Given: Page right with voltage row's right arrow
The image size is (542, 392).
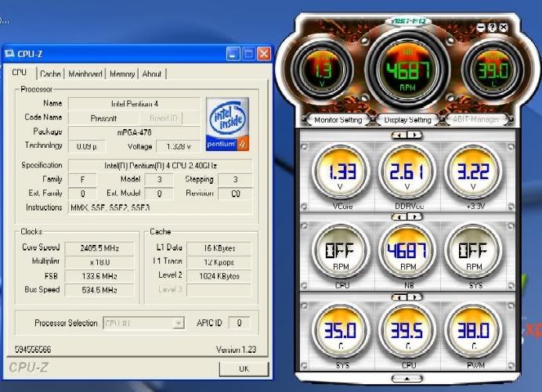Looking at the screenshot, I should point(414,135).
